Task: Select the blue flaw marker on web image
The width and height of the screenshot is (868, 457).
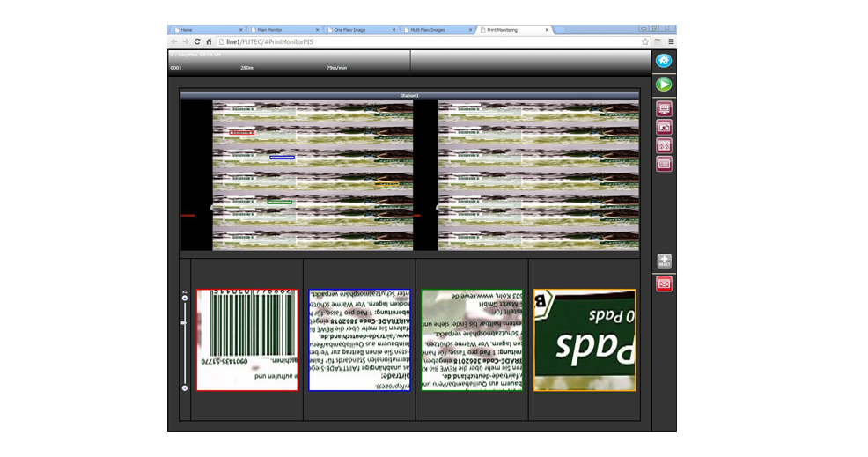Action: (282, 158)
